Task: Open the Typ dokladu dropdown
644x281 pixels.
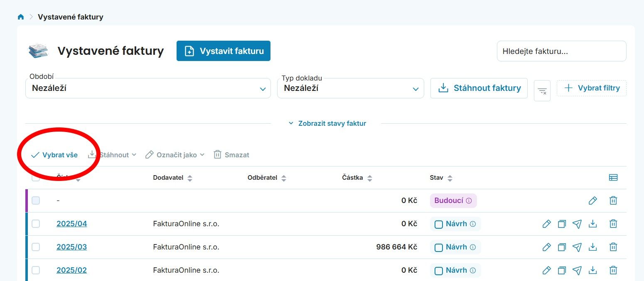Action: click(x=351, y=88)
